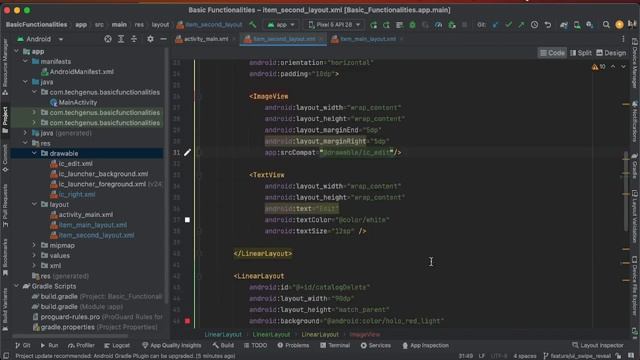Click the red color gutter swatch line 46

[187, 321]
